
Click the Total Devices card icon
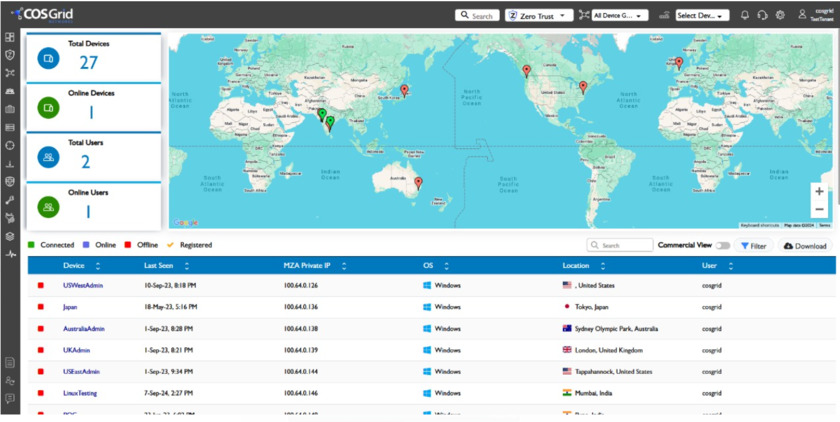point(48,59)
